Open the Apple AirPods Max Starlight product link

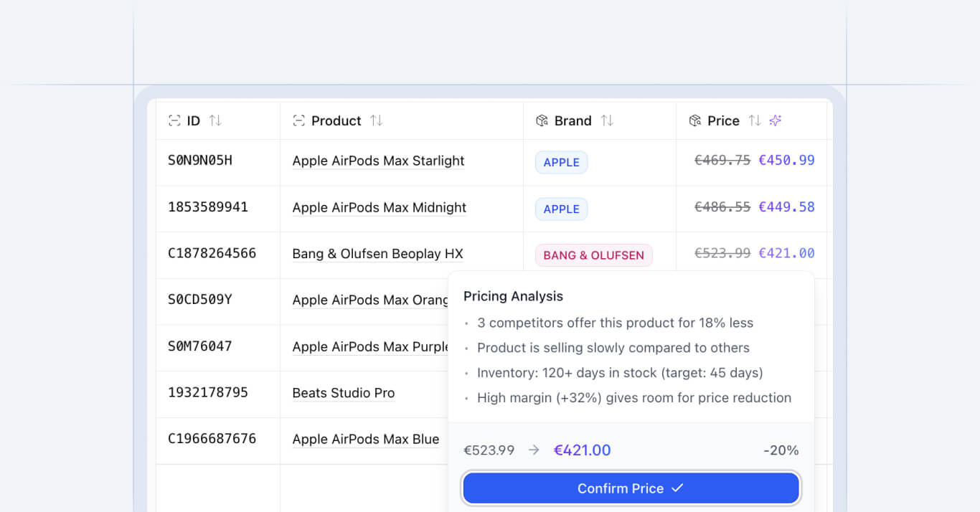pyautogui.click(x=378, y=161)
